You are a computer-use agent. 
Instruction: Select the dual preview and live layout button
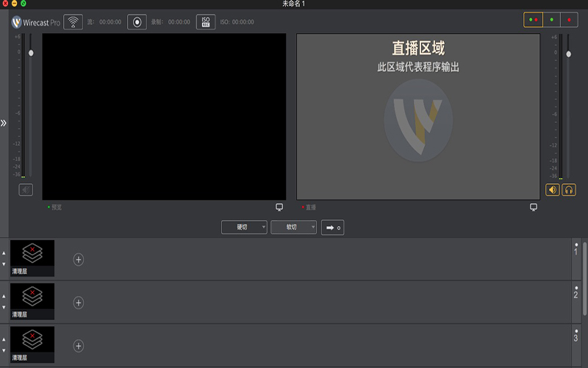point(533,20)
